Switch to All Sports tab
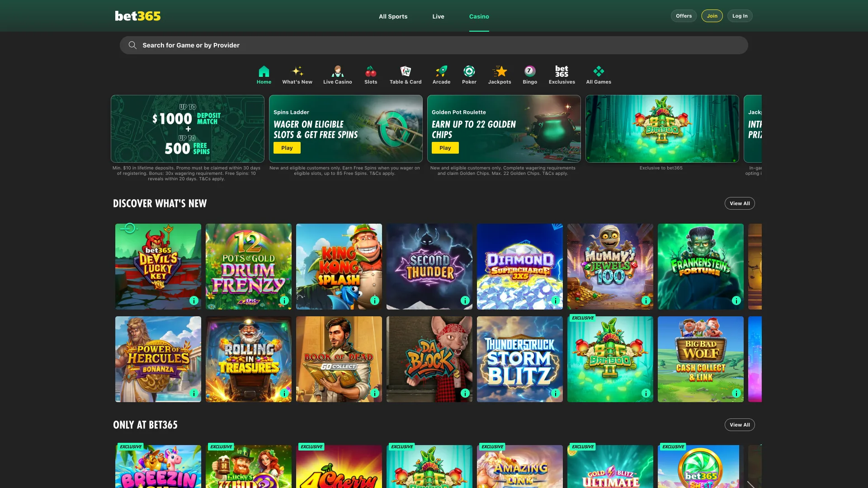The width and height of the screenshot is (868, 488). click(393, 16)
